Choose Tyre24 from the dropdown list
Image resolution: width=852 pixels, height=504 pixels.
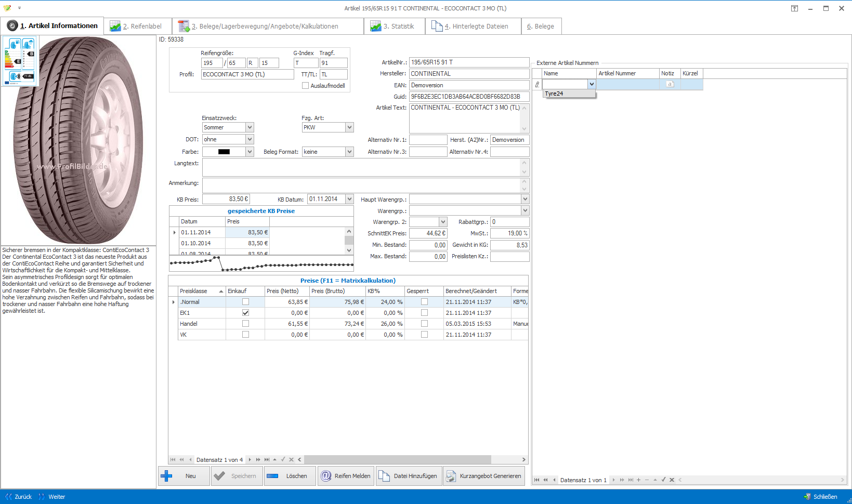[x=569, y=94]
